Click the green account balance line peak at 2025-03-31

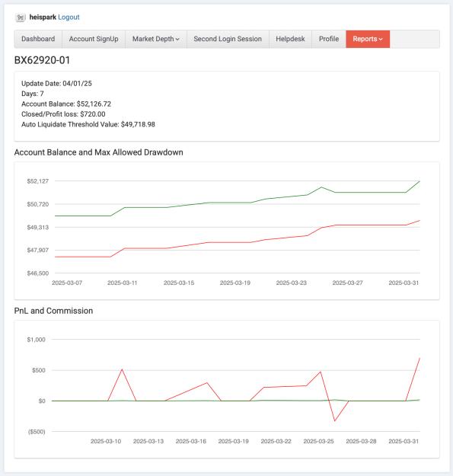click(x=420, y=181)
